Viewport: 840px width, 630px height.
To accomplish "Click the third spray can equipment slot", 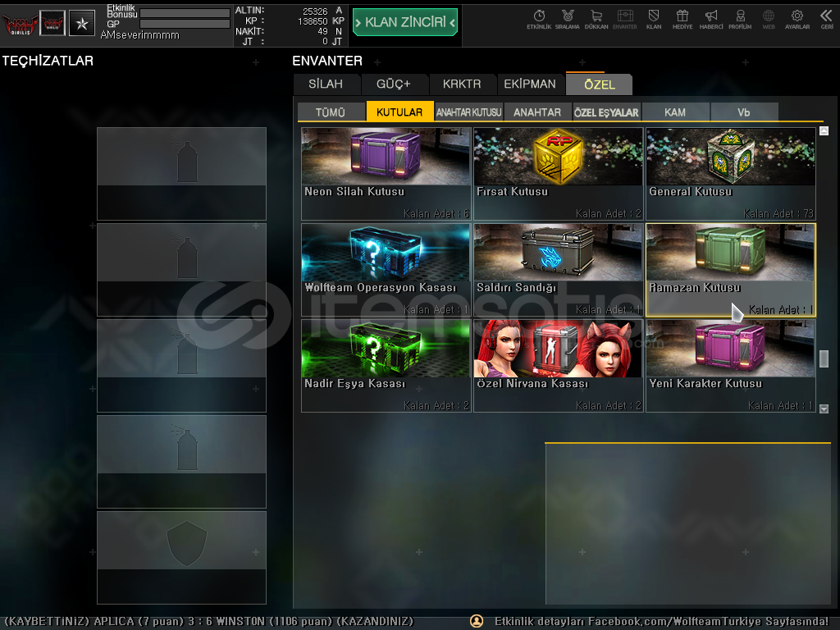I will tap(181, 365).
